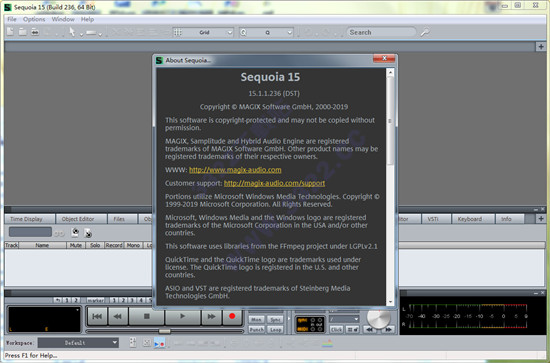Viewport: 550px width, 363px height.
Task: Jump to start with skip-back transport button
Action: coord(97,316)
